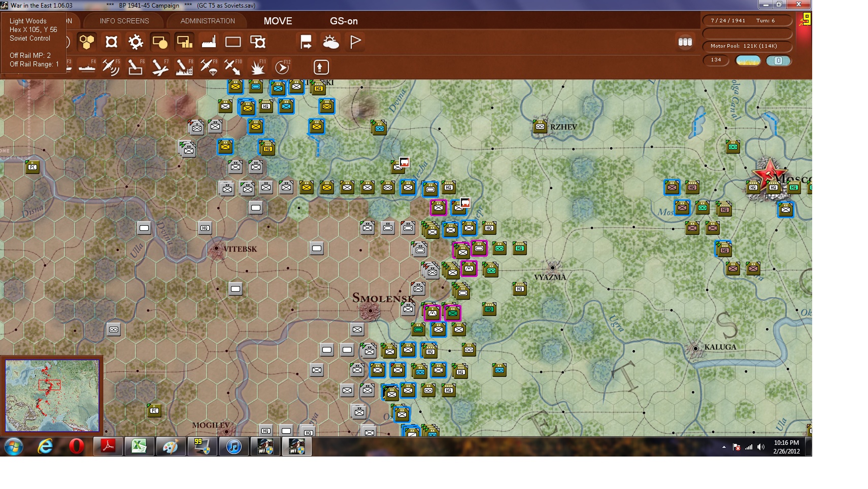The image size is (868, 489).
Task: Switch to iTunes in the taskbar
Action: point(233,446)
